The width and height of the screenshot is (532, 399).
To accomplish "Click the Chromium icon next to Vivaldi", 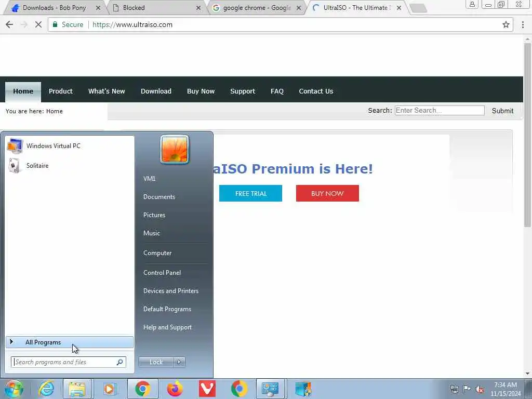I will coord(239,389).
